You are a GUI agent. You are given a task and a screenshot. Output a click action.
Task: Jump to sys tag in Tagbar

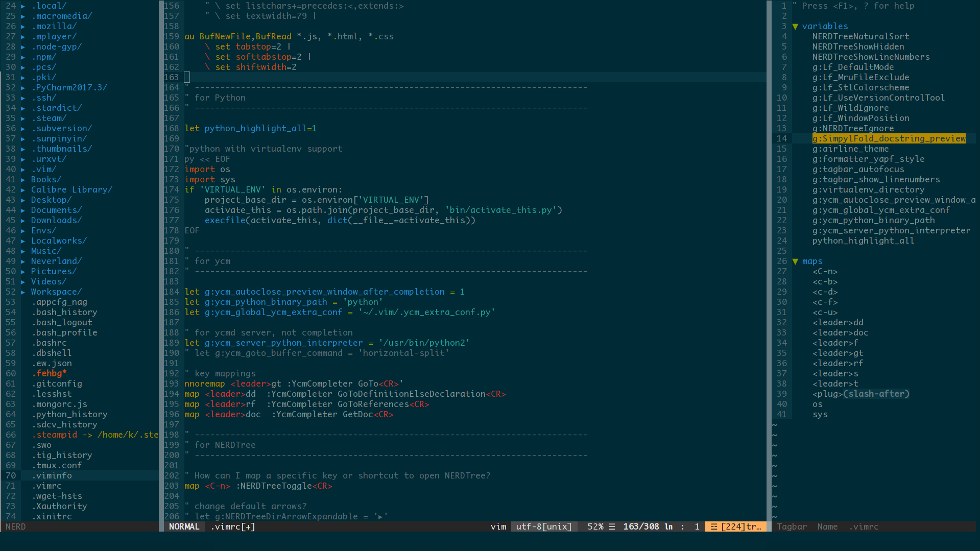pos(820,414)
